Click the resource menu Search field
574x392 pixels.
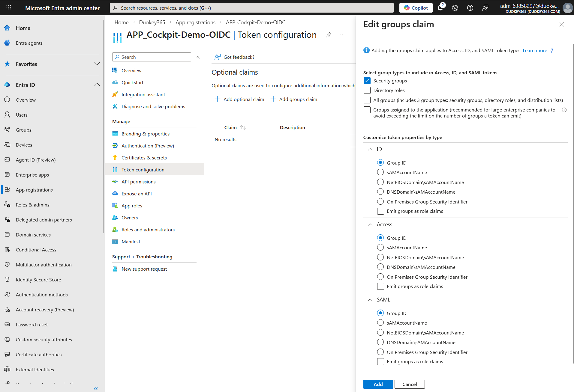[x=152, y=57]
